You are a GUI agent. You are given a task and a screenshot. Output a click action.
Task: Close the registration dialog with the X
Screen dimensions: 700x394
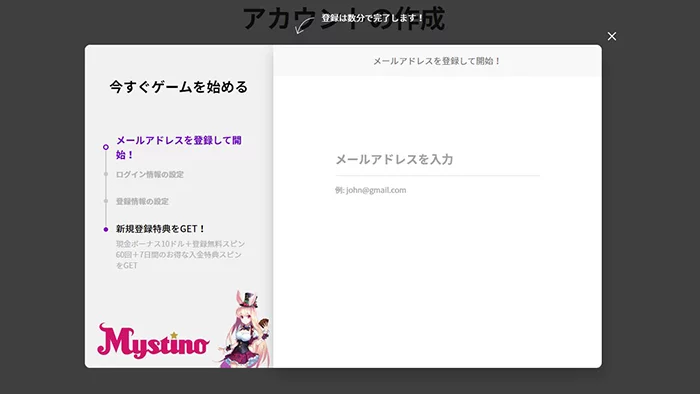(x=612, y=36)
